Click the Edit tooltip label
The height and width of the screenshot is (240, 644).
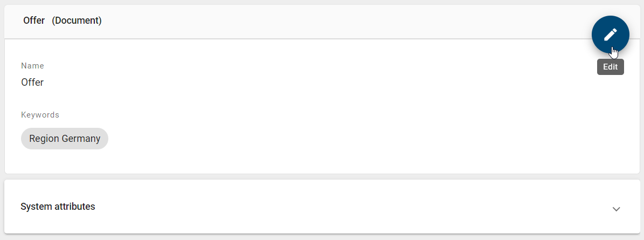coord(610,67)
